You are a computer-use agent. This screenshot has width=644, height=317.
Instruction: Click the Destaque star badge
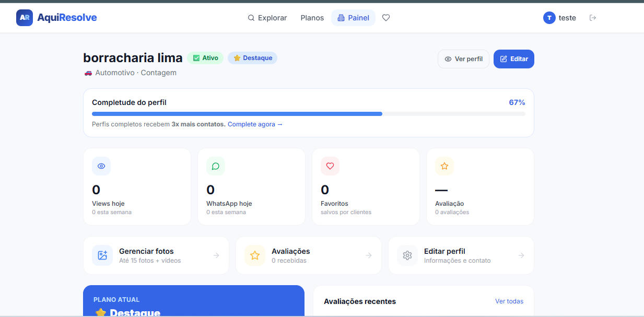coord(252,58)
